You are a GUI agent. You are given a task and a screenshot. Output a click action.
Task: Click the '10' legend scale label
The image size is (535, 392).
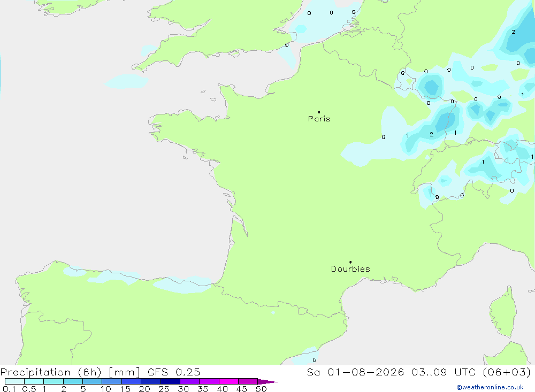(106, 389)
